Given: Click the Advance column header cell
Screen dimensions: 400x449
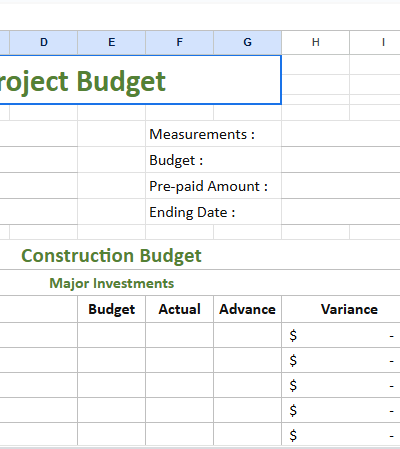Looking at the screenshot, I should 248,309.
